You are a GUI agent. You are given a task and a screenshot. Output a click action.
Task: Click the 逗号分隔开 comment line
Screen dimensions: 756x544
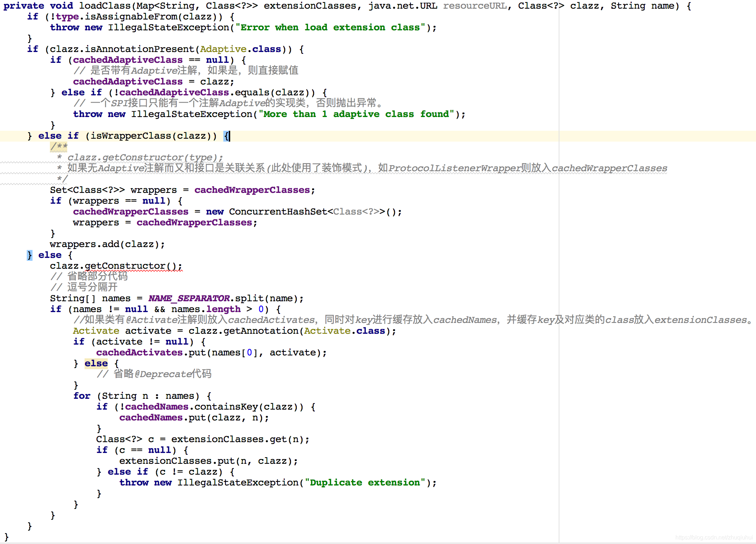point(84,288)
